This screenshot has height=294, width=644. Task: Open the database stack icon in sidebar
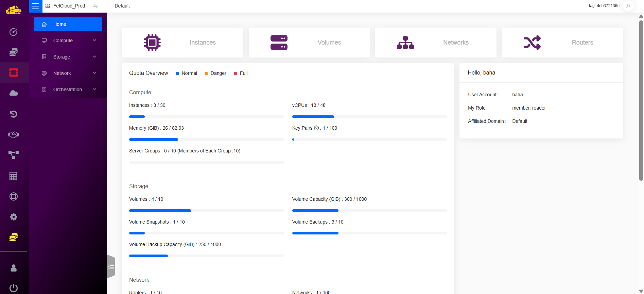[x=14, y=52]
